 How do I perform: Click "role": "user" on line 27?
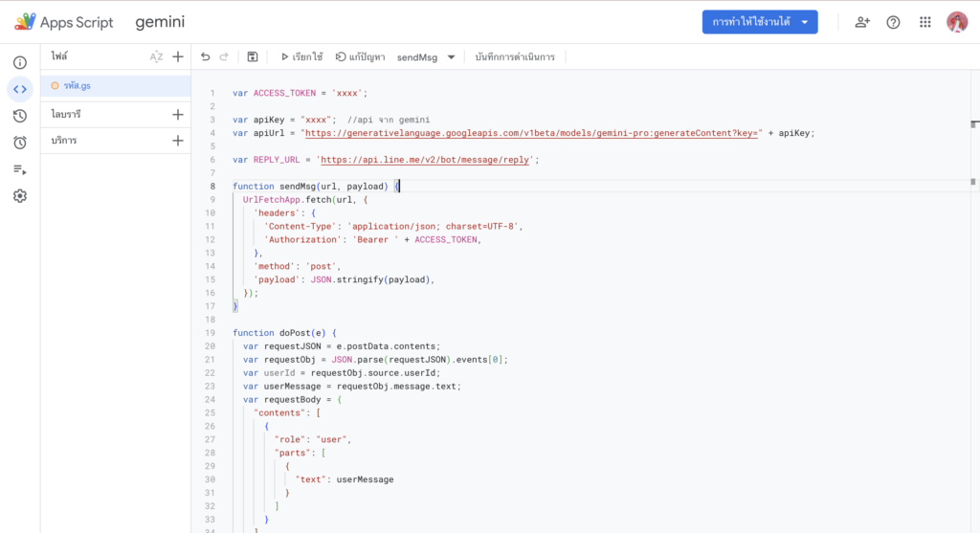[x=313, y=440]
